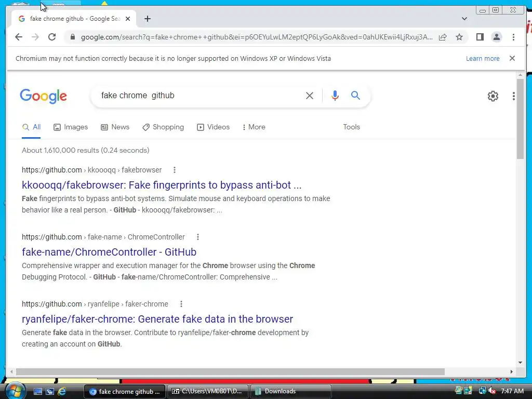This screenshot has width=532, height=399.
Task: Click the horizontal scrollbar left arrow
Action: (x=11, y=372)
